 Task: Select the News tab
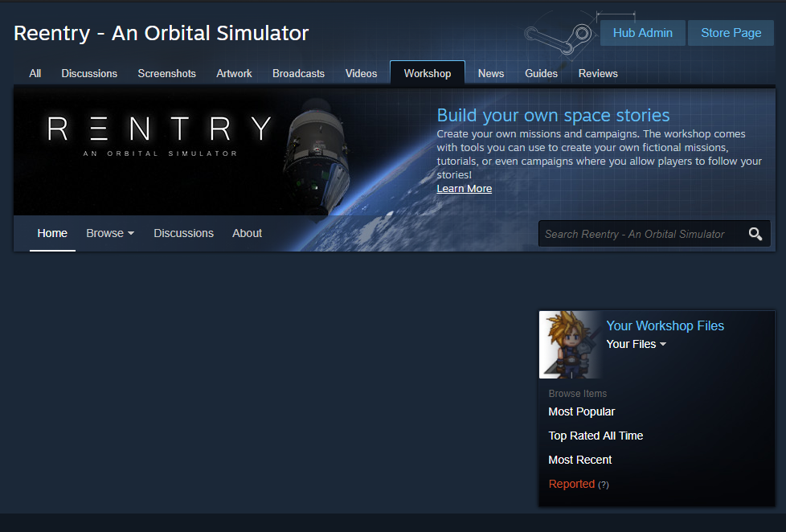tap(491, 74)
